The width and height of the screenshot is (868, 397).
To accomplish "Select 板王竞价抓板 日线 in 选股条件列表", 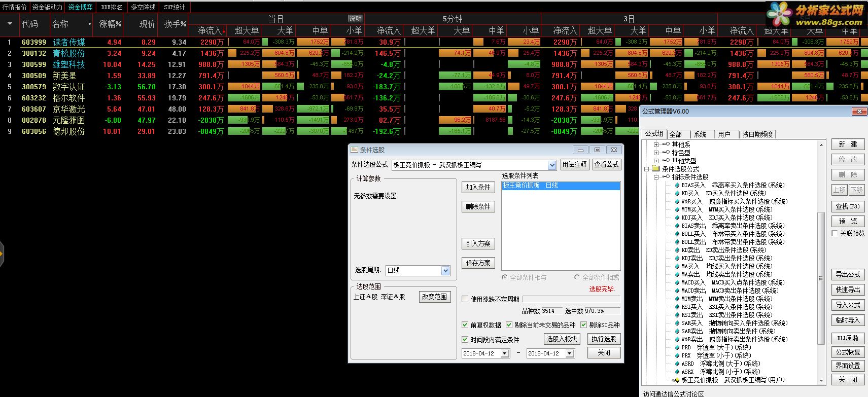I will click(x=561, y=186).
